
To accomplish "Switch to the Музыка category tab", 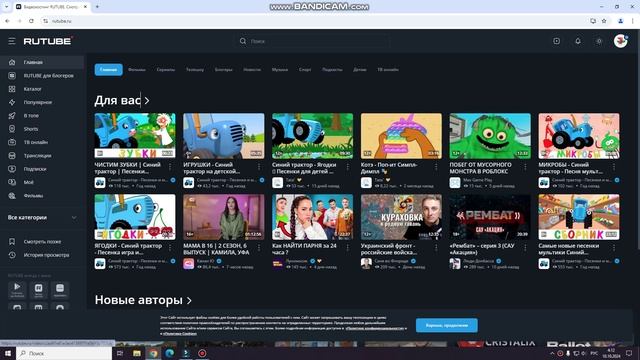I will point(280,70).
